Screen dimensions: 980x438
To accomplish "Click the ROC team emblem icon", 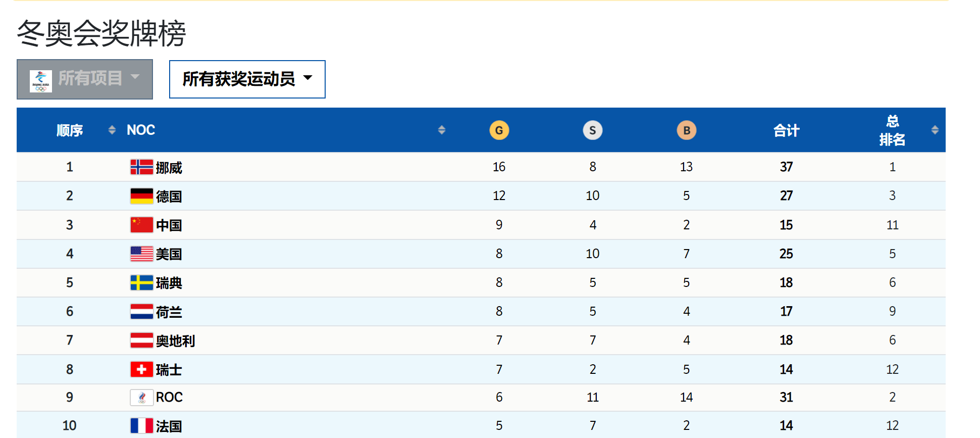I will click(x=141, y=398).
